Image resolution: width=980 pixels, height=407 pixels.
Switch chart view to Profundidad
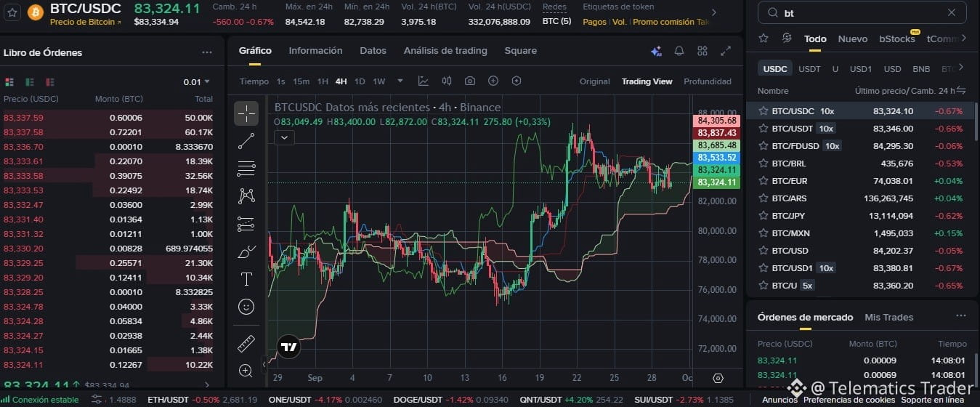pos(707,81)
